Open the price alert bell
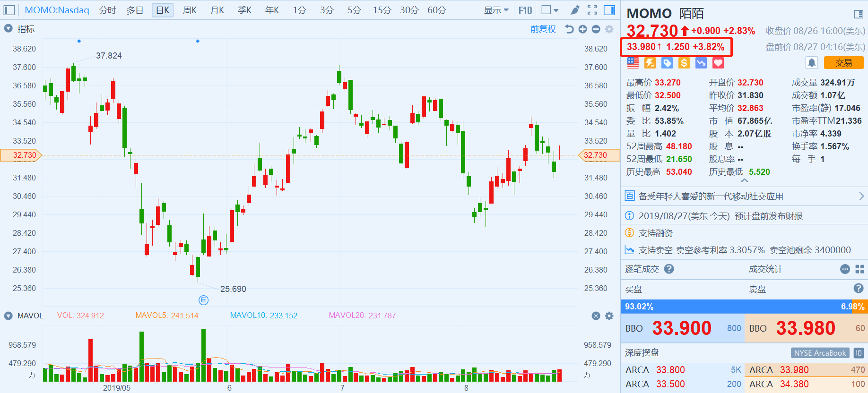 coord(812,63)
